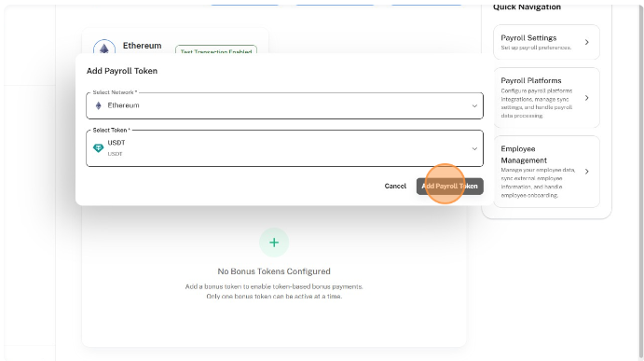
Task: Click the arrow icon beside Employee Management
Action: tap(587, 172)
